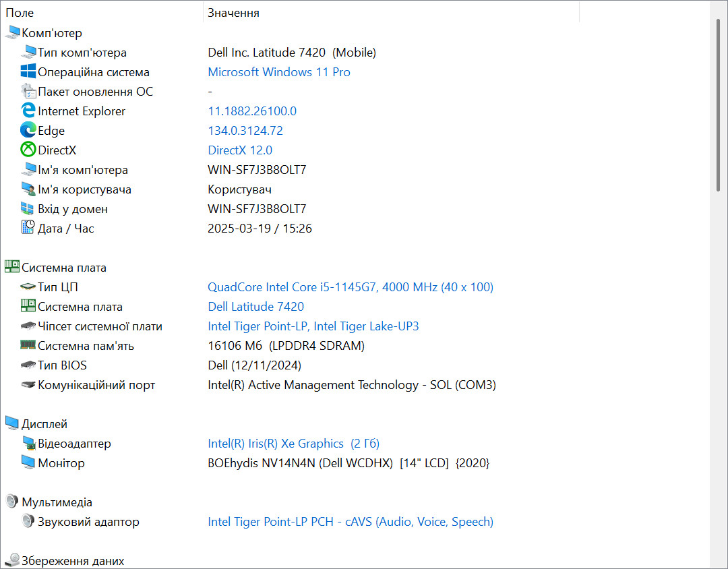Select the DirectX Xbox icon
This screenshot has width=728, height=569.
tap(28, 150)
